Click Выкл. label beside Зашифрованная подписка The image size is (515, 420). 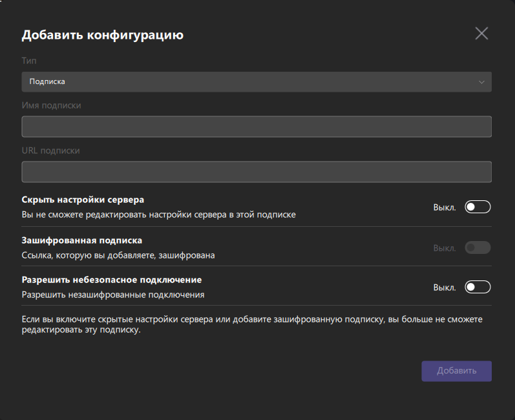(x=445, y=248)
